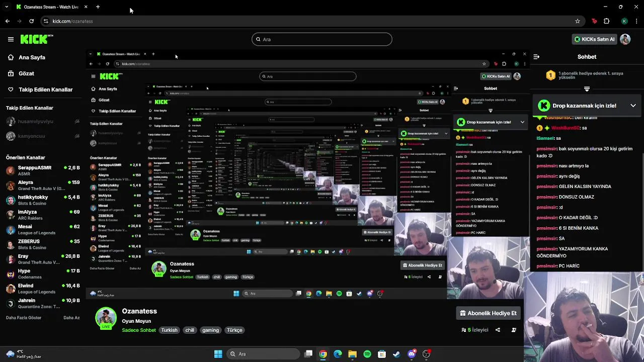
Task: Click the share icon beside viewer count
Action: pyautogui.click(x=498, y=330)
